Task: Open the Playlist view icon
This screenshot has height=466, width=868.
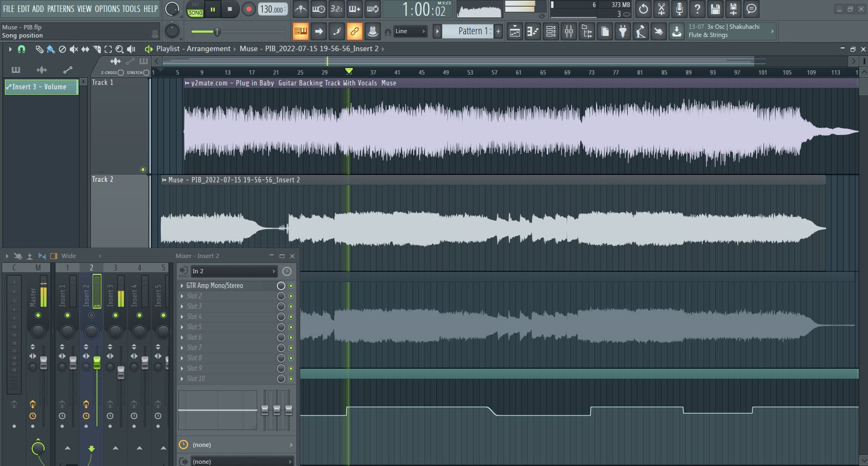Action: (515, 32)
